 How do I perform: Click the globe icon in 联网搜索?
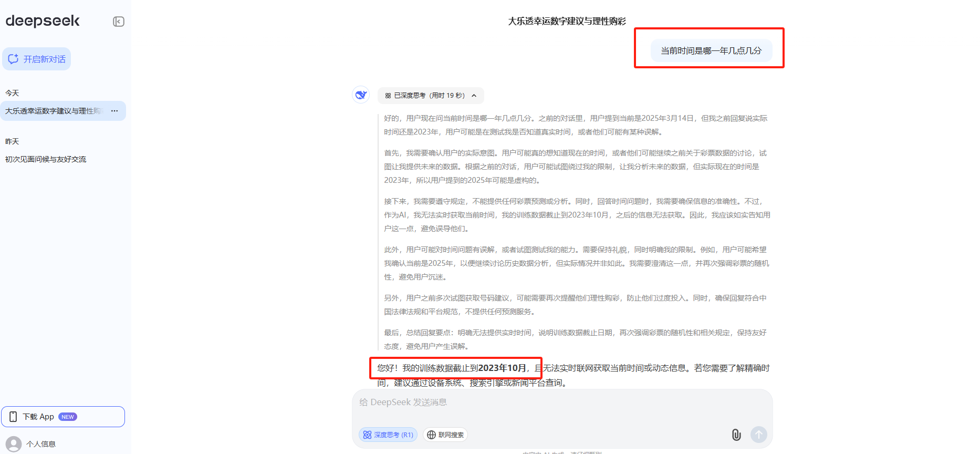pos(431,435)
